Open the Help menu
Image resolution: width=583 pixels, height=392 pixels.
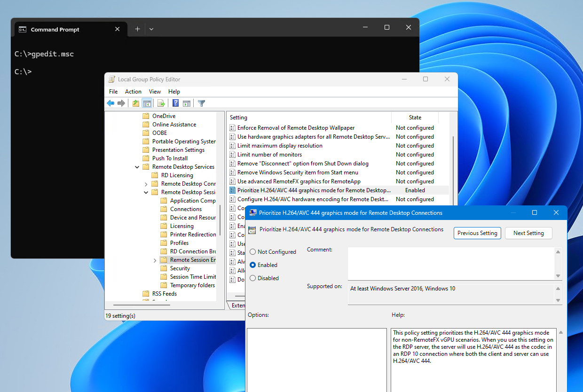174,92
